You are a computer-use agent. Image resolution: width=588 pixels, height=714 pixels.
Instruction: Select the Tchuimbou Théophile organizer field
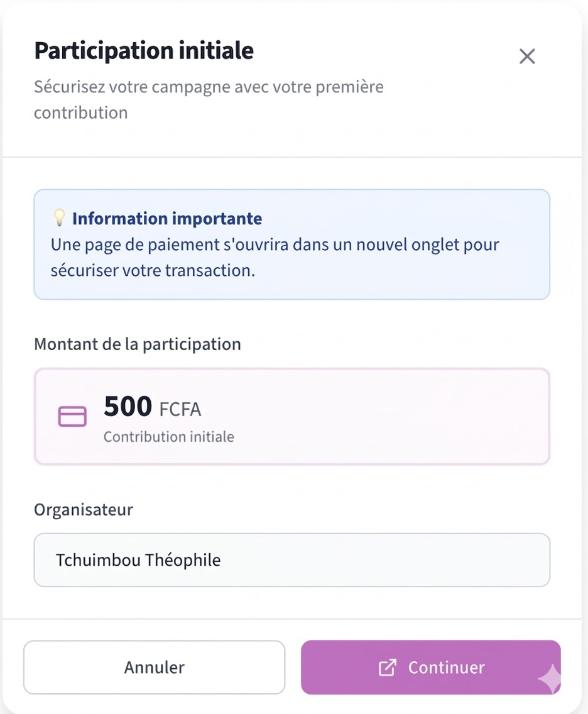pos(292,560)
